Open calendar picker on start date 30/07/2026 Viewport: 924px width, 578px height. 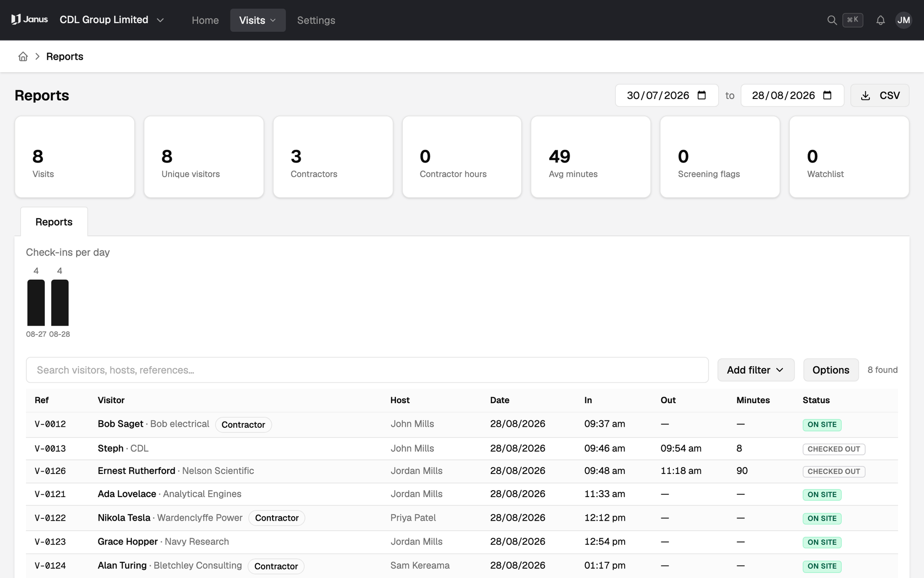coord(701,95)
